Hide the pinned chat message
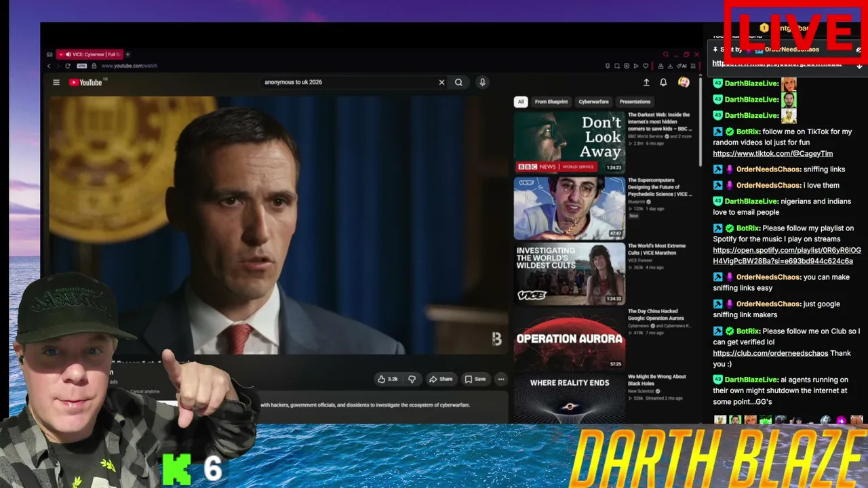This screenshot has width=868, height=488. pos(859,49)
